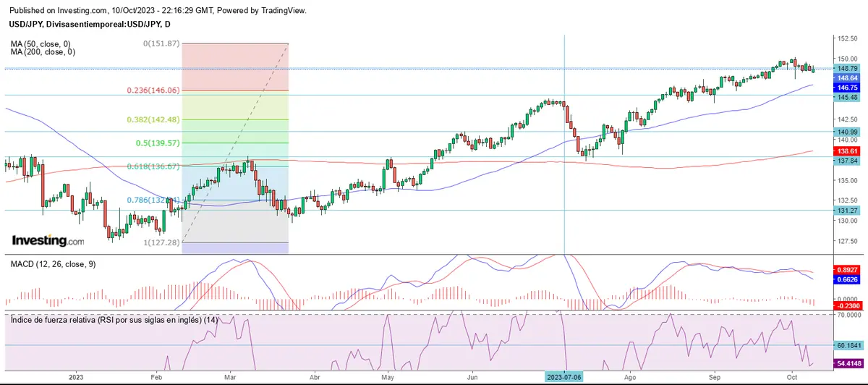Screen dimensions: 868x385
Task: Click the -0.2300 MACD histogram value tag
Action: click(846, 305)
